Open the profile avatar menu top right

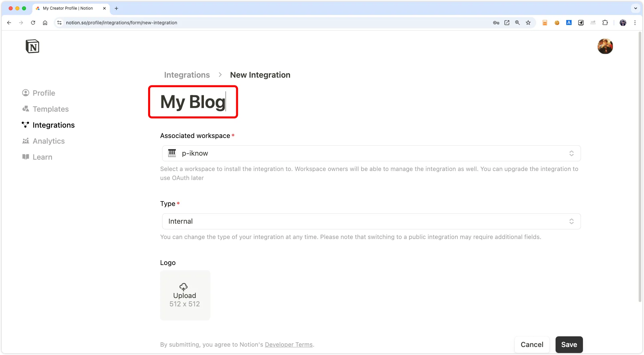605,46
